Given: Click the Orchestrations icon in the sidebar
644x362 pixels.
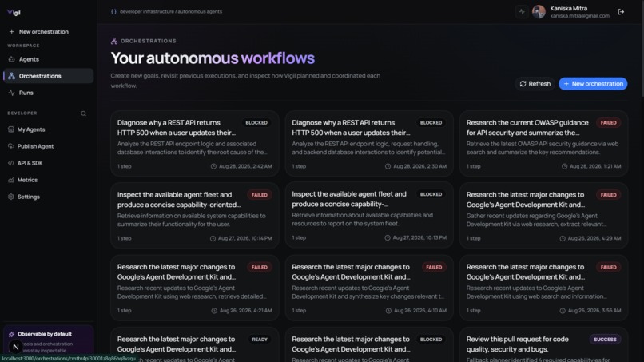Looking at the screenshot, I should (x=11, y=76).
